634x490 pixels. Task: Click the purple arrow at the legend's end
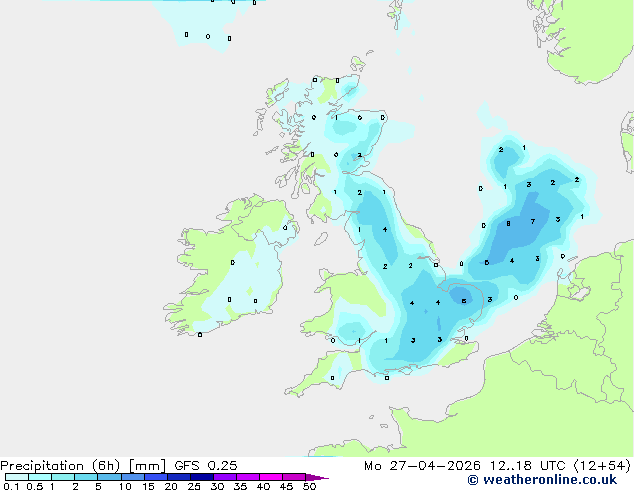click(317, 477)
